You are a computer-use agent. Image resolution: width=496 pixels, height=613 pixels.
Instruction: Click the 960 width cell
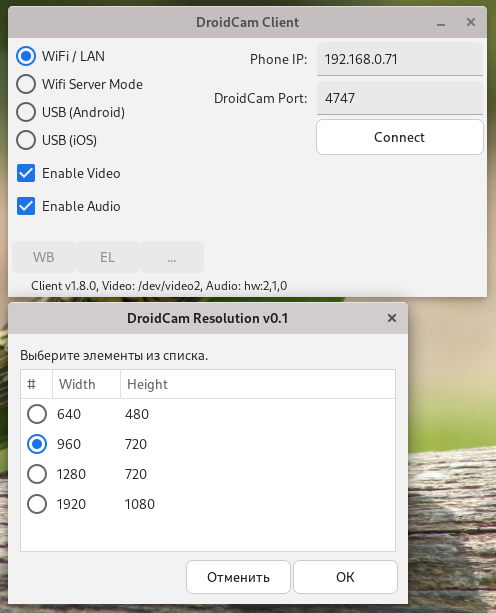click(69, 445)
